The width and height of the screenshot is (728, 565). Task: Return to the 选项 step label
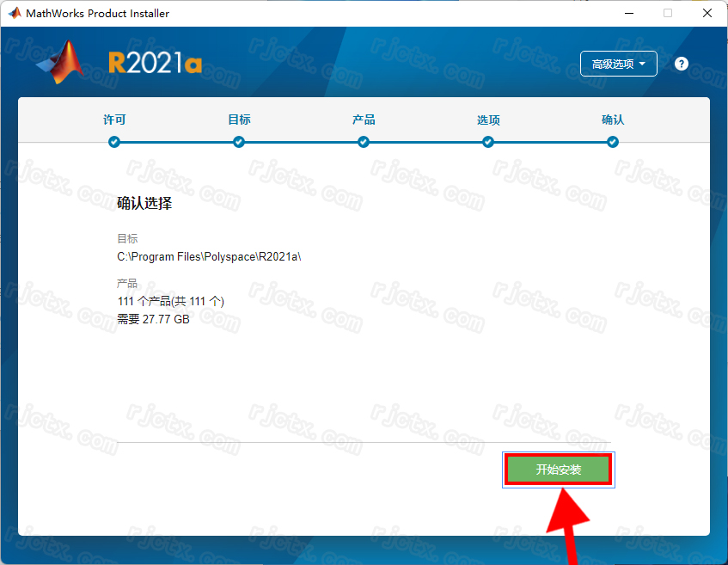[488, 120]
